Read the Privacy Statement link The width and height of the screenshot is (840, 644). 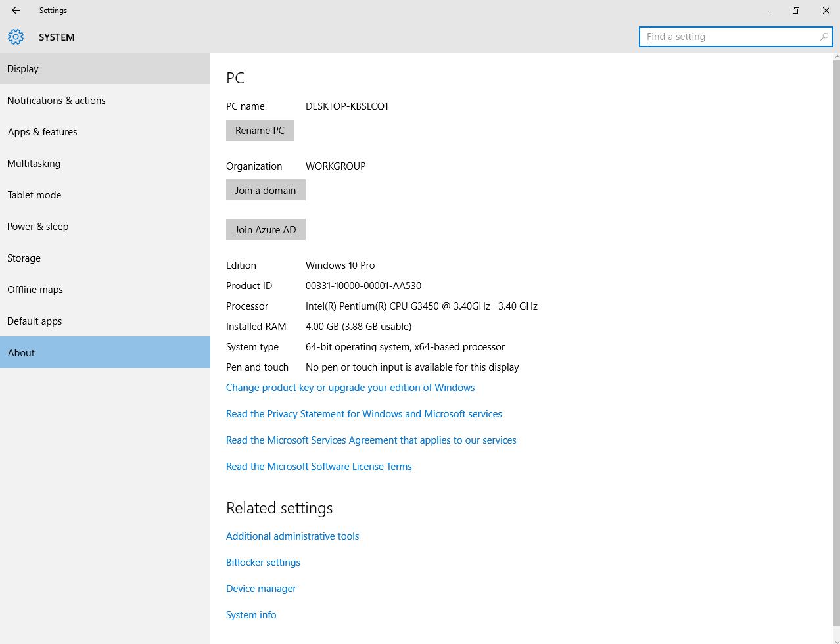(x=364, y=414)
